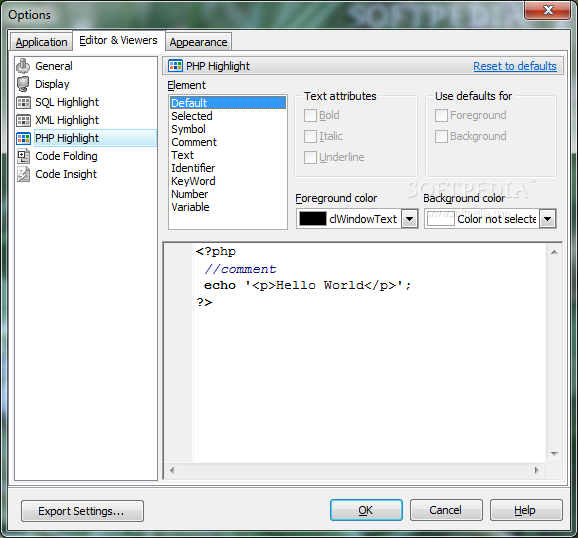578x538 pixels.
Task: Click the Code Folding icon
Action: 23,156
